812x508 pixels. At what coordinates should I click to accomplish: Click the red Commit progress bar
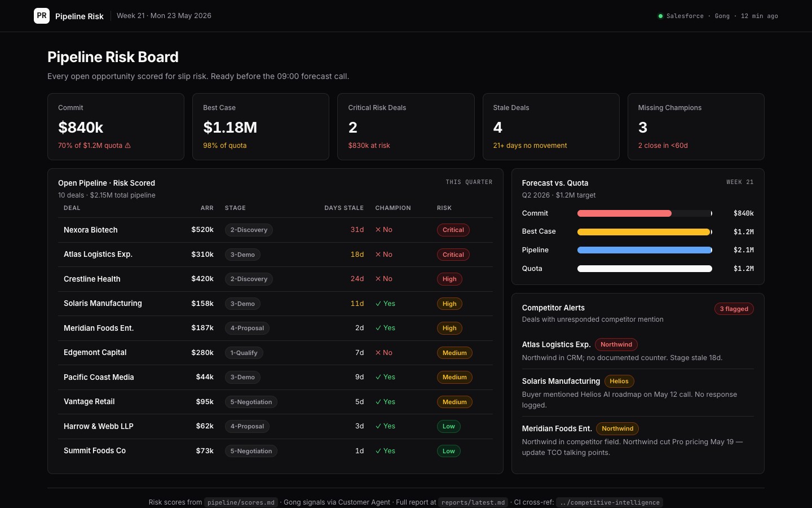point(624,213)
